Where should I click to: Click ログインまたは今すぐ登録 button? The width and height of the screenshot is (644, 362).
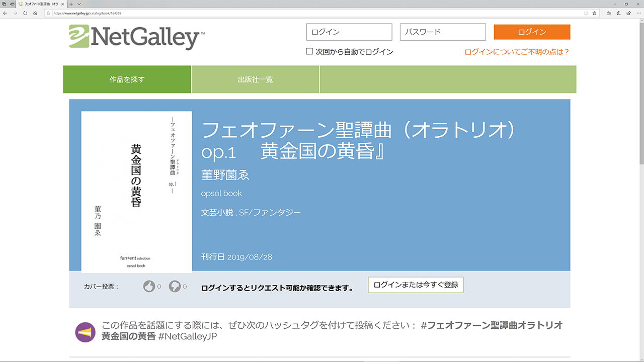coord(416,285)
